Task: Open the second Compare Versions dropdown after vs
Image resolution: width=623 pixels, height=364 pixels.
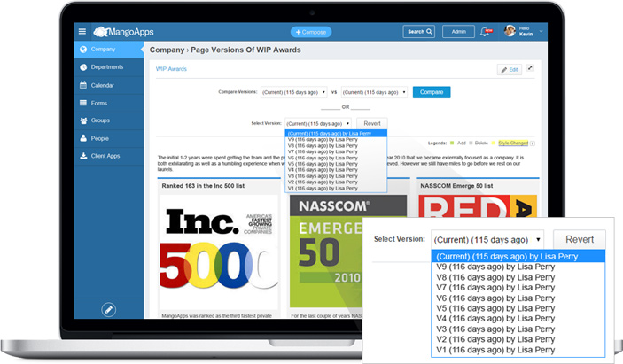Action: pyautogui.click(x=374, y=92)
